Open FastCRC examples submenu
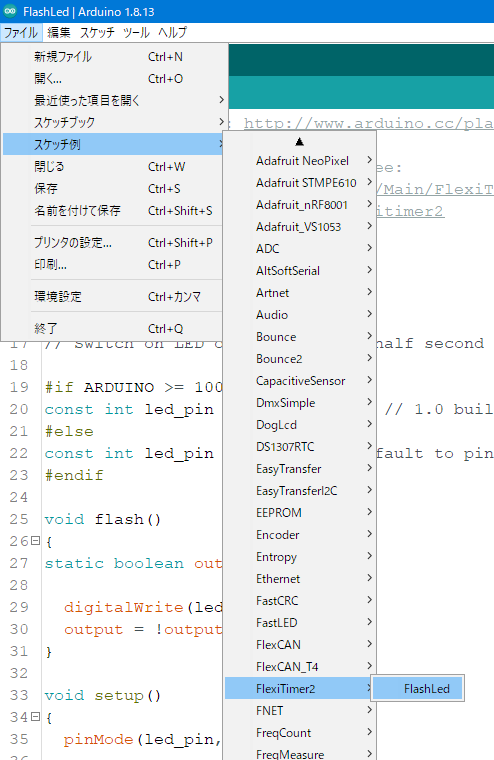This screenshot has height=760, width=494. pyautogui.click(x=300, y=601)
